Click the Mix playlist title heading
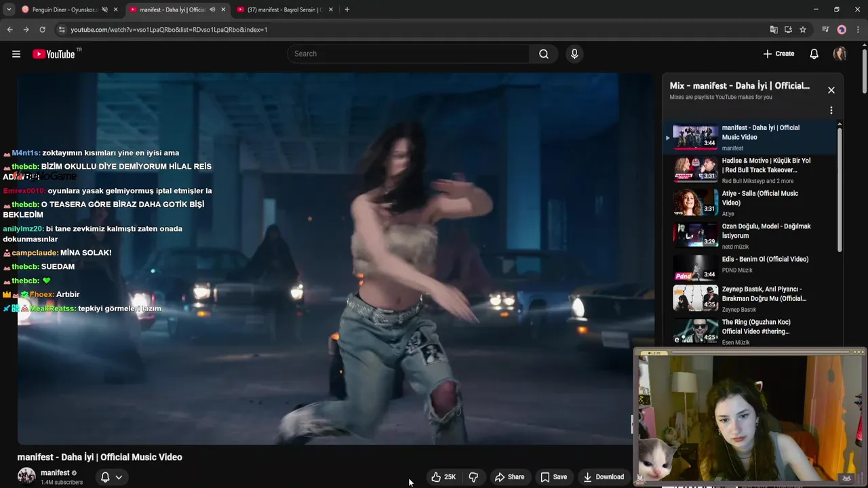The image size is (868, 488). click(x=740, y=85)
